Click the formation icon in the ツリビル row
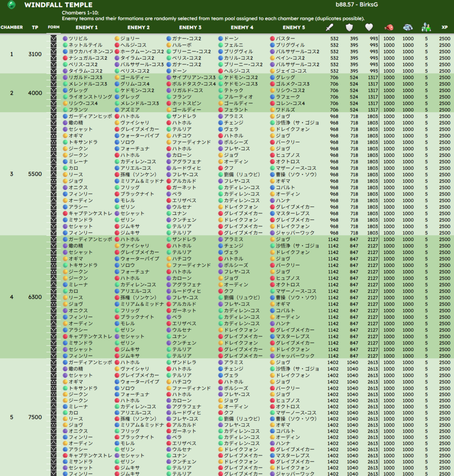Screen dimensions: 454x476 (54, 39)
